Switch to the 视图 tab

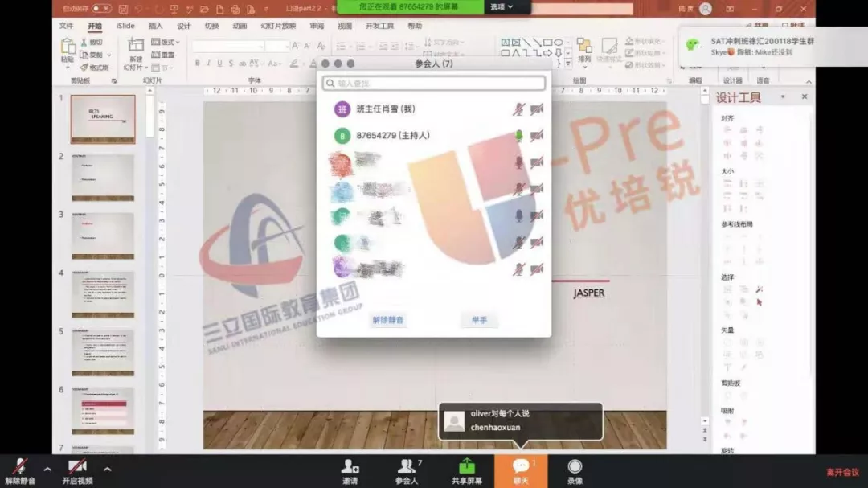click(344, 26)
